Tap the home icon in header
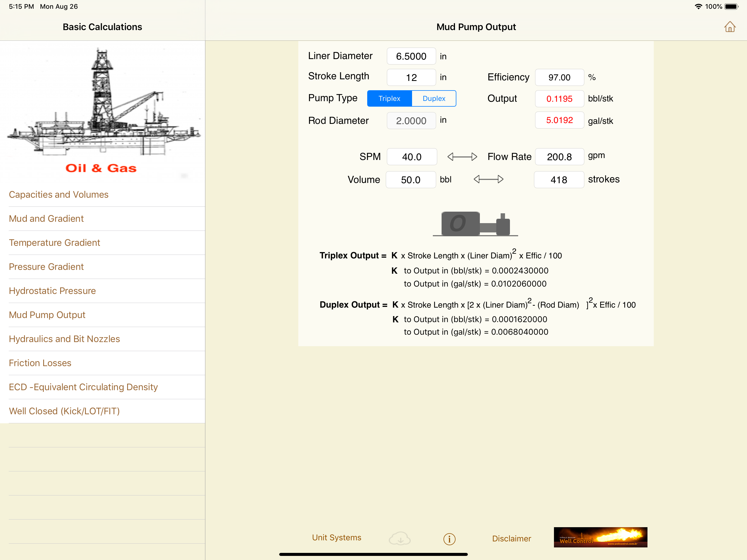 coord(730,27)
